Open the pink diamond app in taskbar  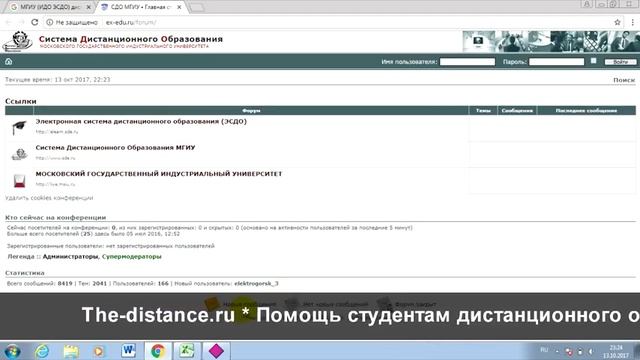click(x=216, y=351)
